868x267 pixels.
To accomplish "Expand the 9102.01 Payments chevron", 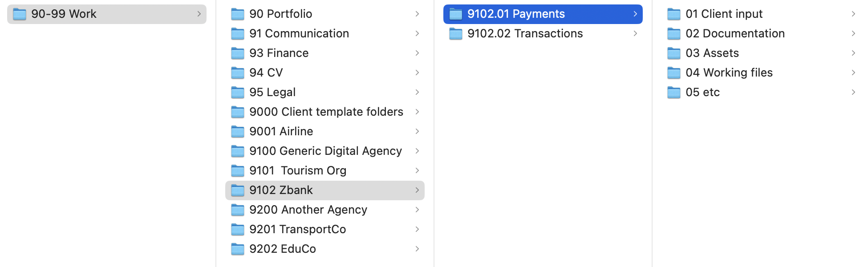I will (635, 14).
